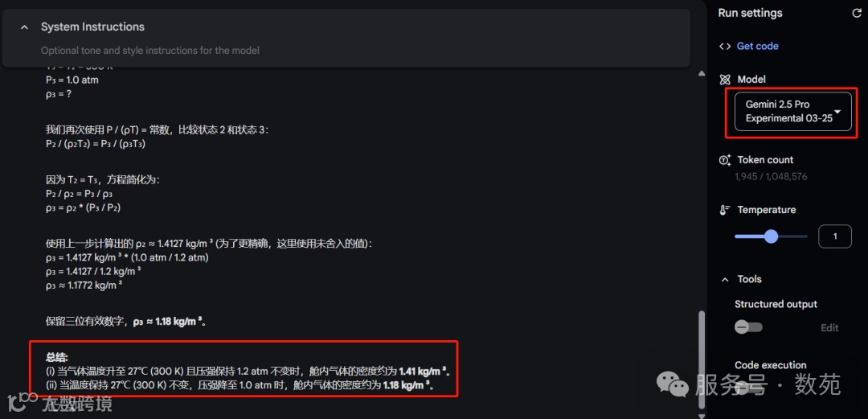Click the Get code angle brackets icon

tap(725, 46)
